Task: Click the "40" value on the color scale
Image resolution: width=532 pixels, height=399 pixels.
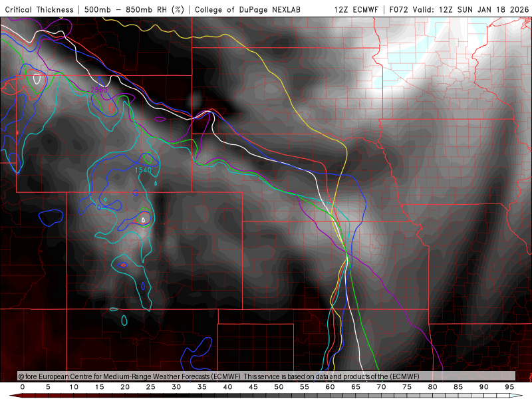Action: [227, 387]
